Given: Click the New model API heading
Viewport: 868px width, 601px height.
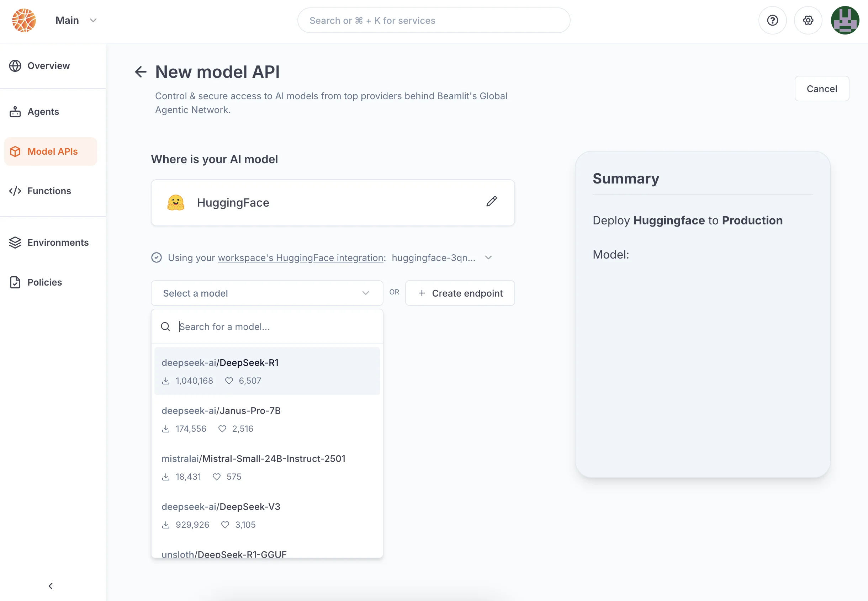Looking at the screenshot, I should pos(217,71).
